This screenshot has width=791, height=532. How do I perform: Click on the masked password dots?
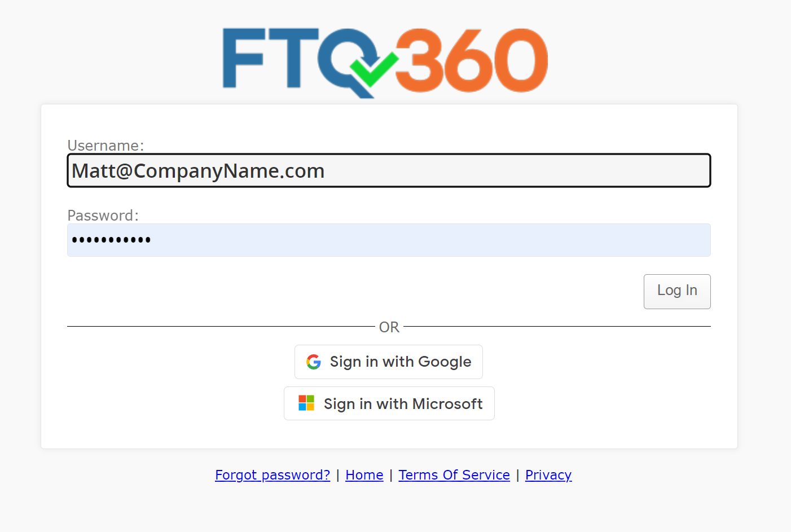coord(111,240)
